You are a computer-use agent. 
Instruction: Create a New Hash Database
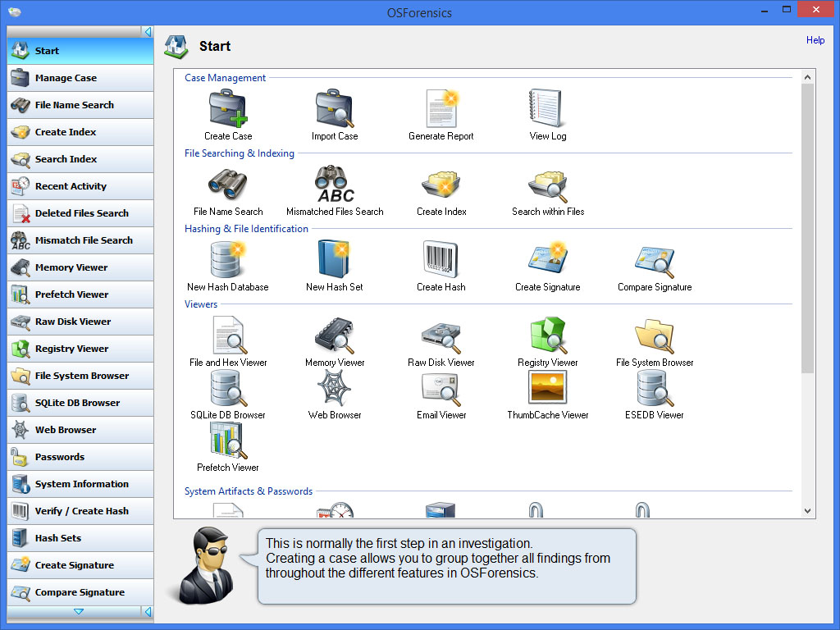click(228, 259)
